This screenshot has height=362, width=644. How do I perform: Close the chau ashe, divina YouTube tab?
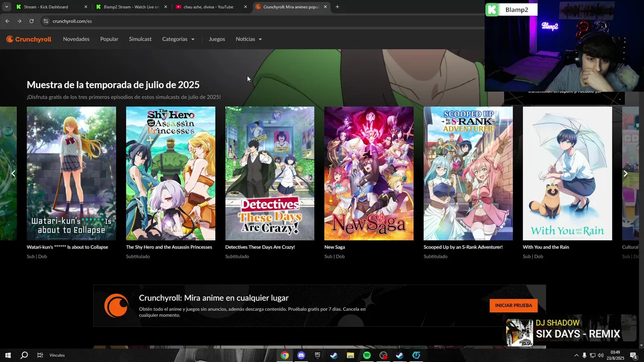(246, 7)
